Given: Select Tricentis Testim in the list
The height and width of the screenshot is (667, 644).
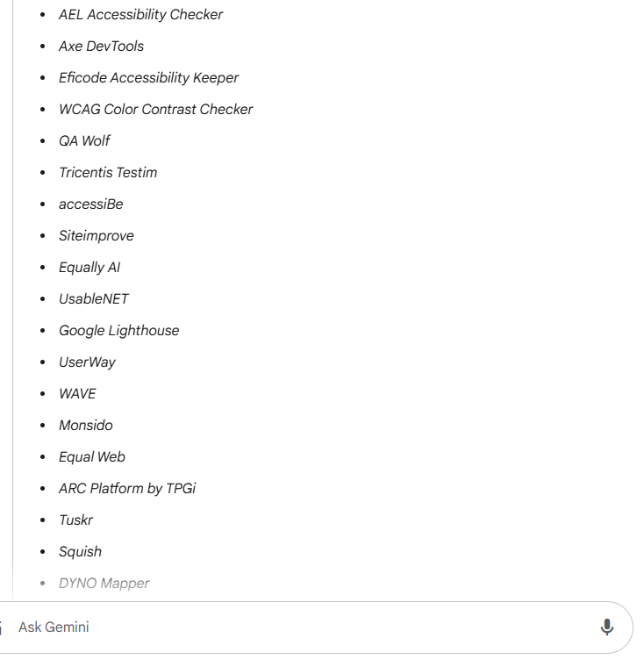Looking at the screenshot, I should 108,173.
